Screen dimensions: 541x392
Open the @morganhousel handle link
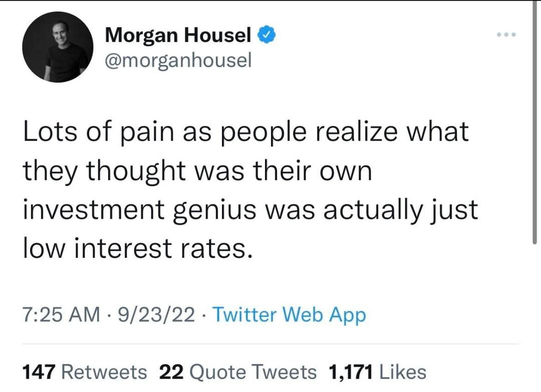pos(178,61)
